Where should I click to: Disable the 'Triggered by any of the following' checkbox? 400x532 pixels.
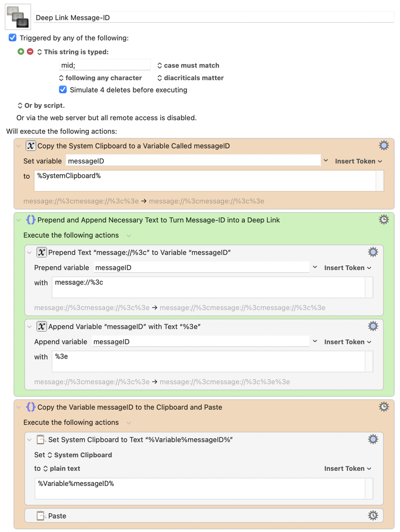pyautogui.click(x=12, y=38)
